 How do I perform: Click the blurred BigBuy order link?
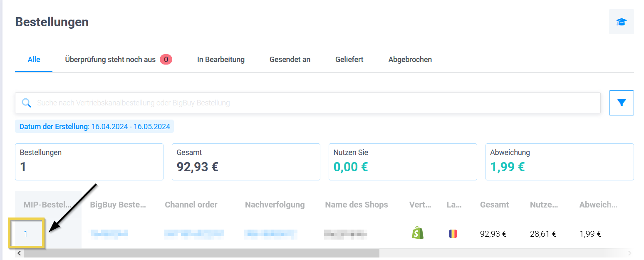(x=109, y=234)
